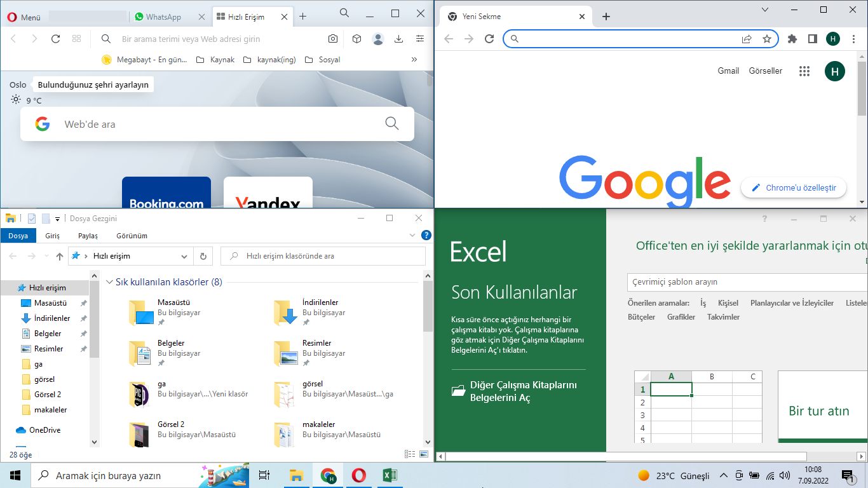The image size is (868, 488).
Task: Open the Görünüm ribbon tab
Action: [132, 236]
